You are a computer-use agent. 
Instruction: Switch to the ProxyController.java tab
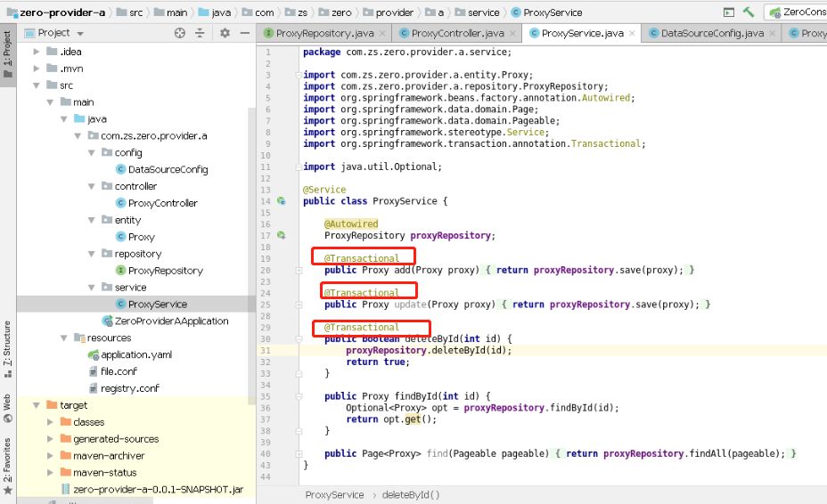point(457,33)
